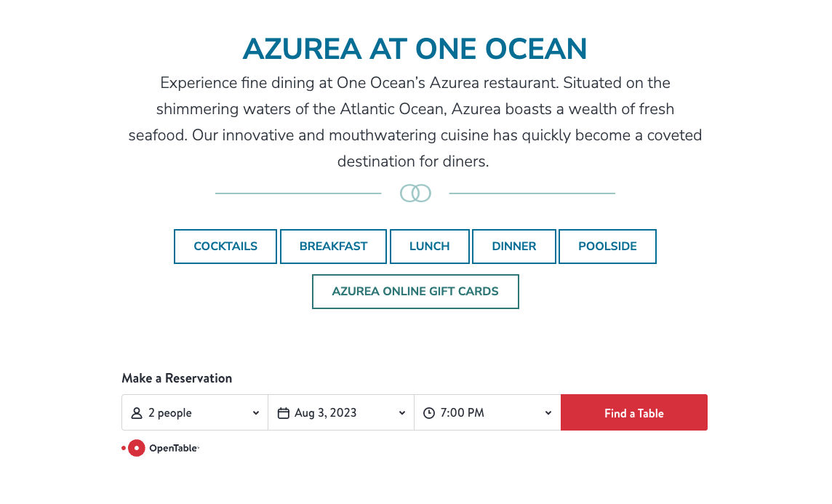The height and width of the screenshot is (504, 832).
Task: Click the Azurea at One Ocean heading
Action: [x=415, y=49]
